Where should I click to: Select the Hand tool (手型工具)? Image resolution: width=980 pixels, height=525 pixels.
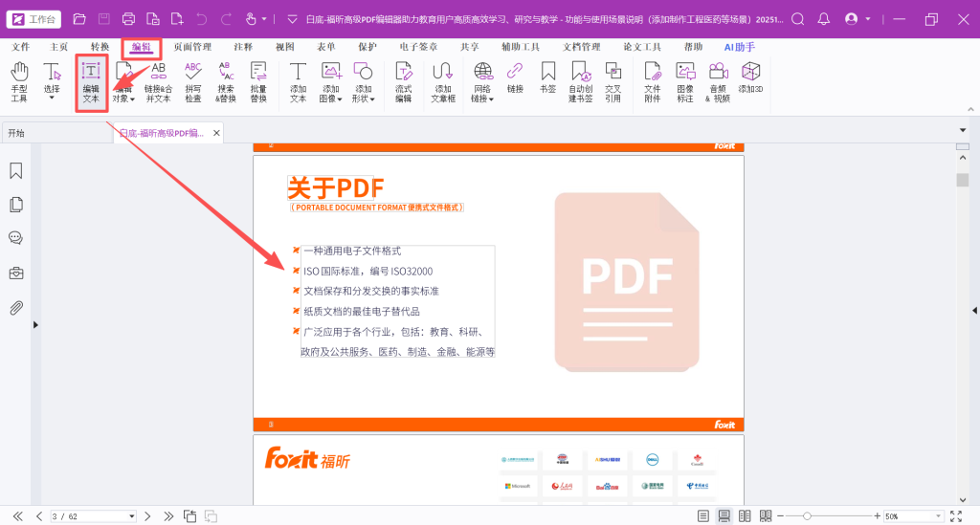tap(19, 82)
